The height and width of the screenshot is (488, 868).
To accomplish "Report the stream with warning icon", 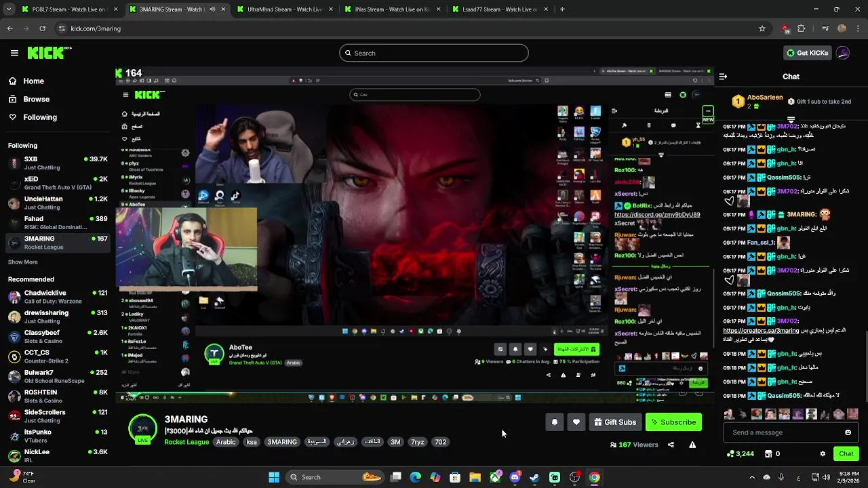I will pos(692,445).
